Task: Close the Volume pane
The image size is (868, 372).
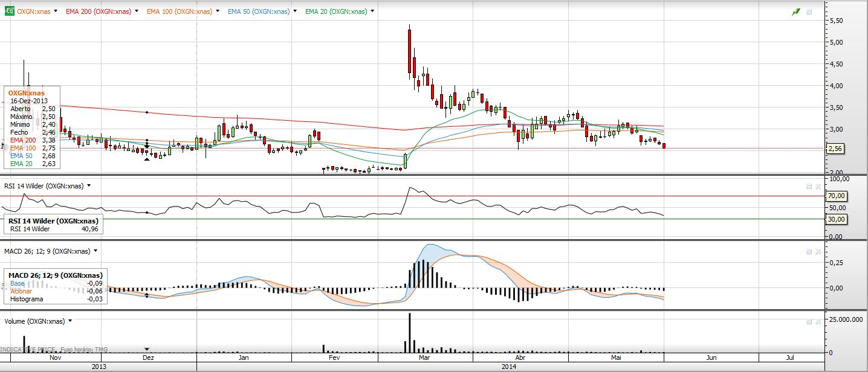Action: click(818, 322)
